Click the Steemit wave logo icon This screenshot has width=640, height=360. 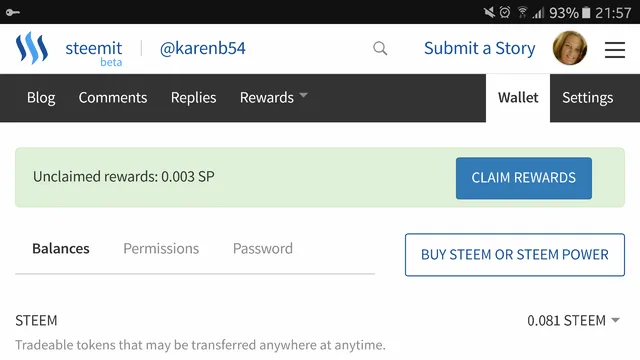point(32,48)
